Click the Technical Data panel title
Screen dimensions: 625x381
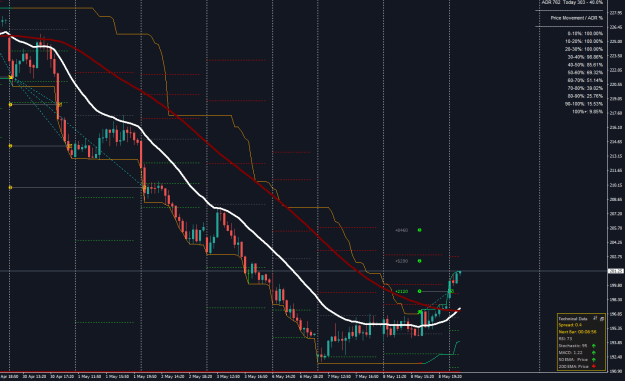[573, 319]
